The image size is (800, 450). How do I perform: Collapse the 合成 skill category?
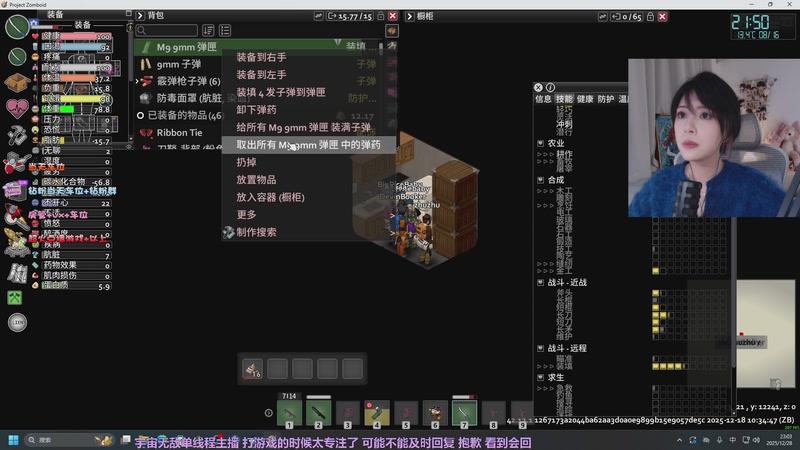click(x=540, y=180)
